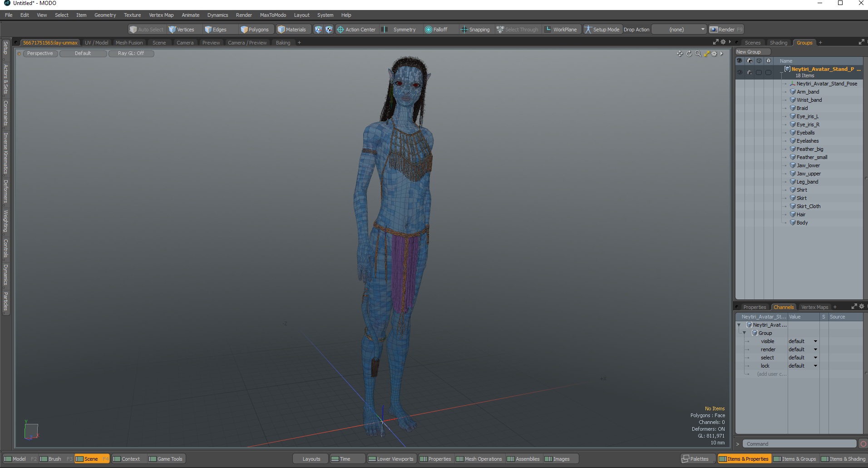Click the Groups panel maximize icon
This screenshot has width=868, height=468.
[861, 42]
